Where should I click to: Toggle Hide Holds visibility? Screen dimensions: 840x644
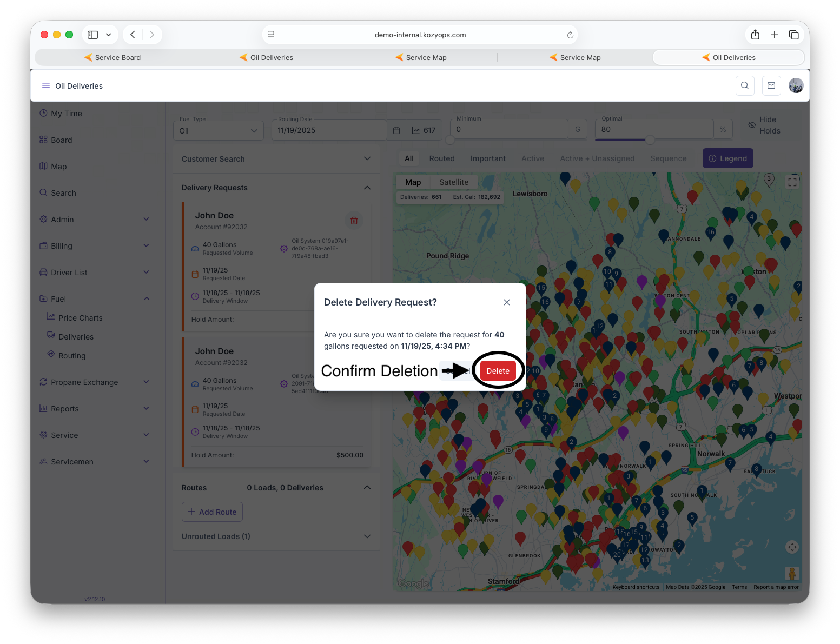[x=764, y=125]
